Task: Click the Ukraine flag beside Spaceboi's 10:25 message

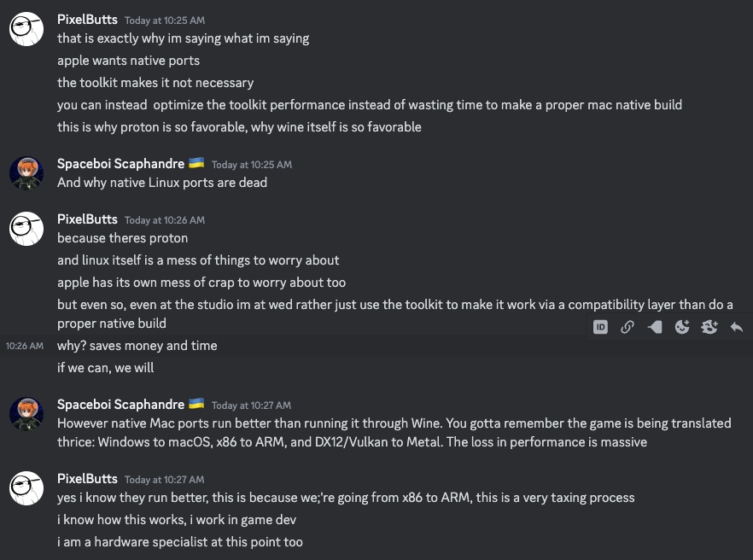Action: tap(196, 164)
